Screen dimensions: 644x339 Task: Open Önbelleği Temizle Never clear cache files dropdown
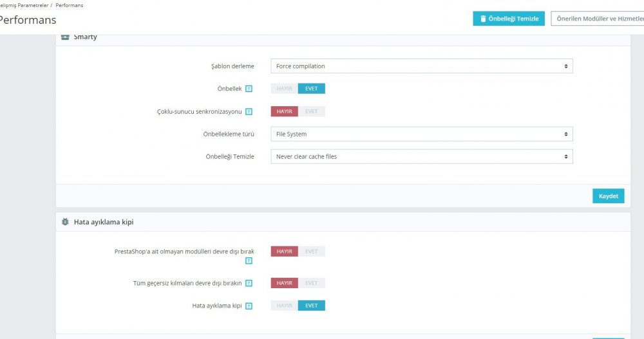(422, 156)
